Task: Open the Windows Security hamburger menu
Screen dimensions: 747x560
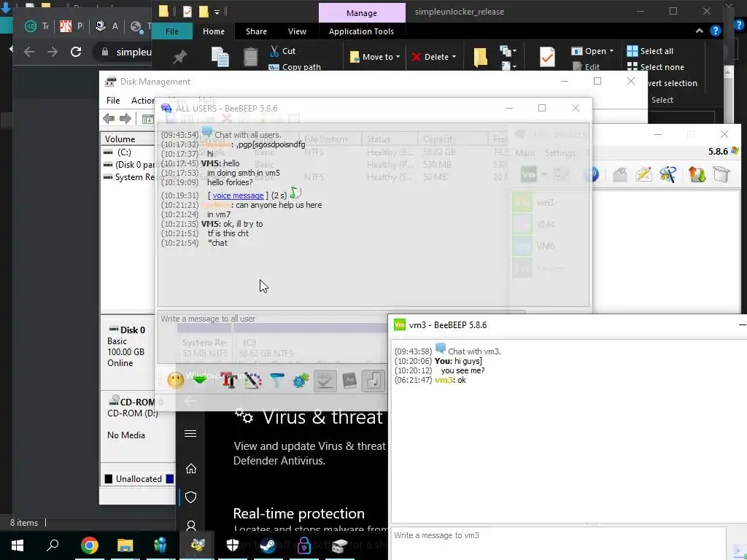Action: [x=190, y=433]
